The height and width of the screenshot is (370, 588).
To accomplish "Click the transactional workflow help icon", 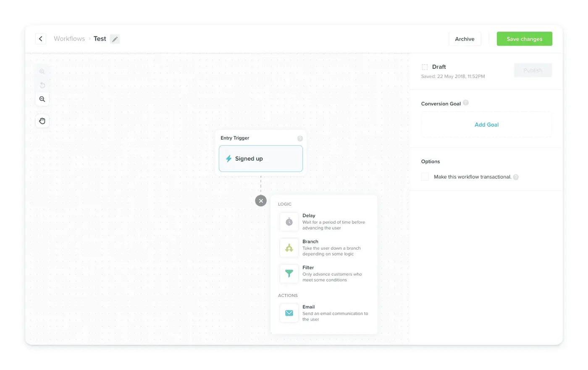I will [x=516, y=177].
